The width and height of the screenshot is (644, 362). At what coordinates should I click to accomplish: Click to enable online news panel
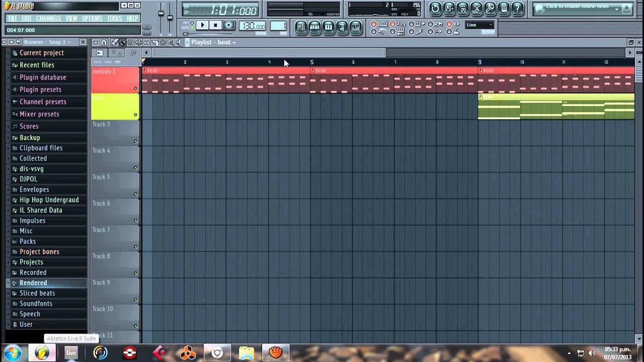(583, 8)
